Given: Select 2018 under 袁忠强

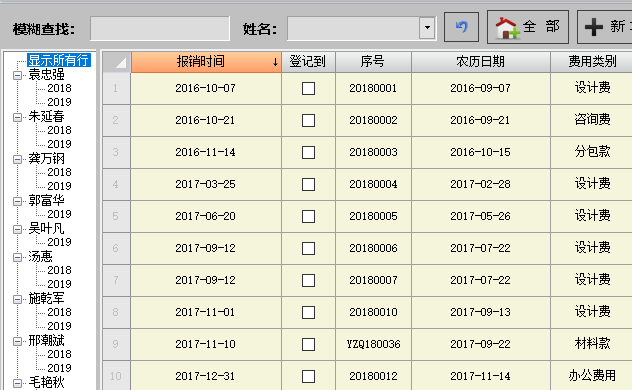Looking at the screenshot, I should coord(59,88).
